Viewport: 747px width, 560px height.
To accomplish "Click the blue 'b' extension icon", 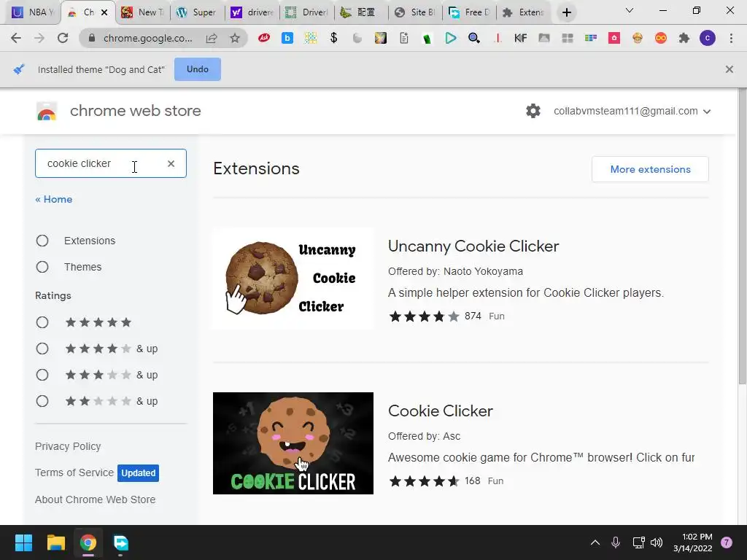I will tap(287, 38).
